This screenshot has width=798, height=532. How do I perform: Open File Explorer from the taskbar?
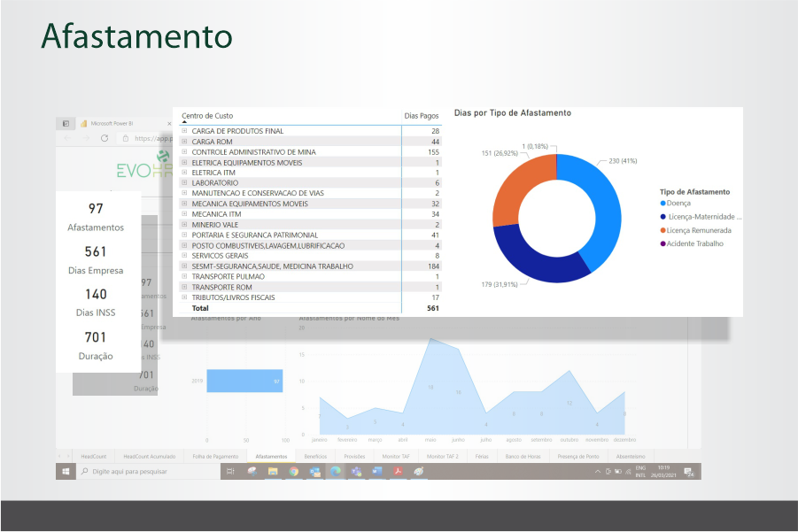click(273, 472)
